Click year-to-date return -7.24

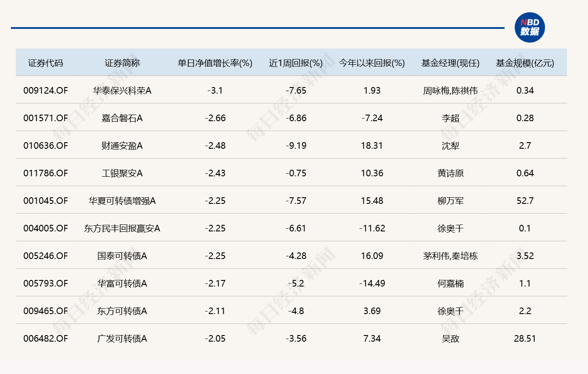[372, 118]
